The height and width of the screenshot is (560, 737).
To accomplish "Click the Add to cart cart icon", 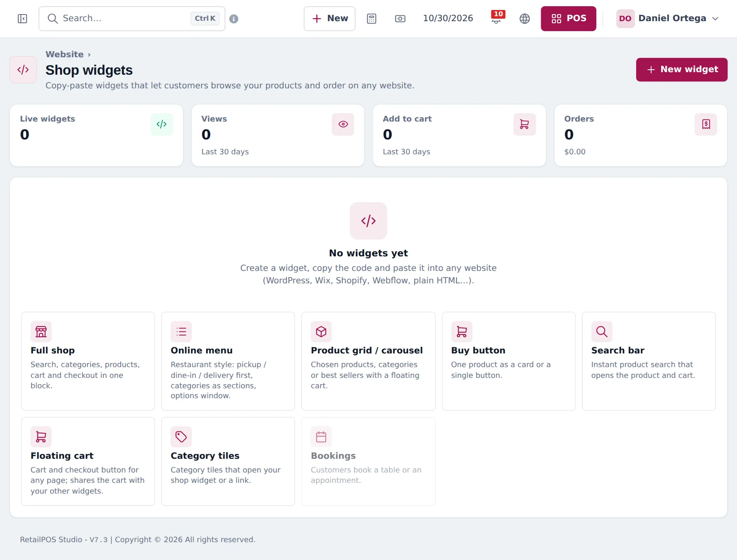I will click(524, 124).
